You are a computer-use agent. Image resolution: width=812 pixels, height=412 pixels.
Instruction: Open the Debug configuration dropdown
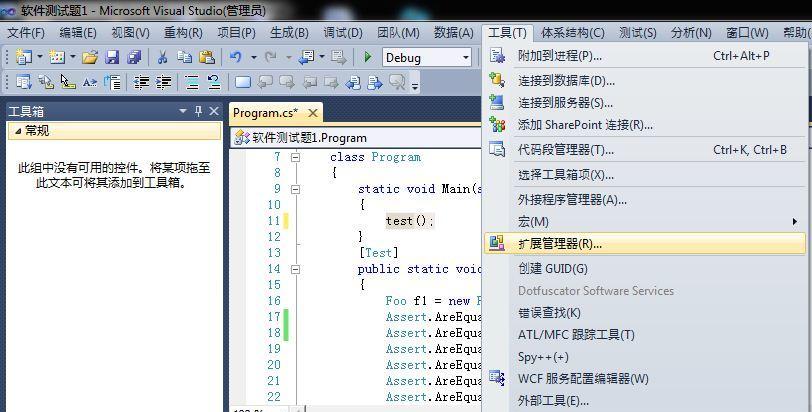(x=466, y=57)
